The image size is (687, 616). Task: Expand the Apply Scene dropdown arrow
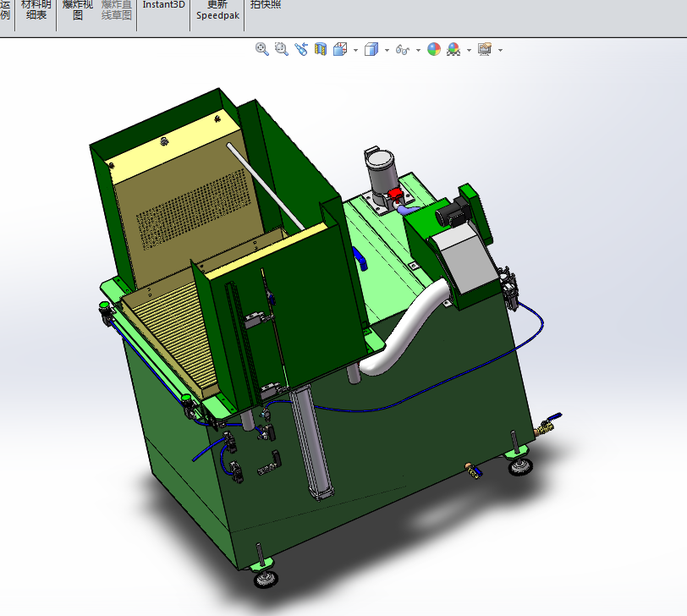(x=469, y=50)
